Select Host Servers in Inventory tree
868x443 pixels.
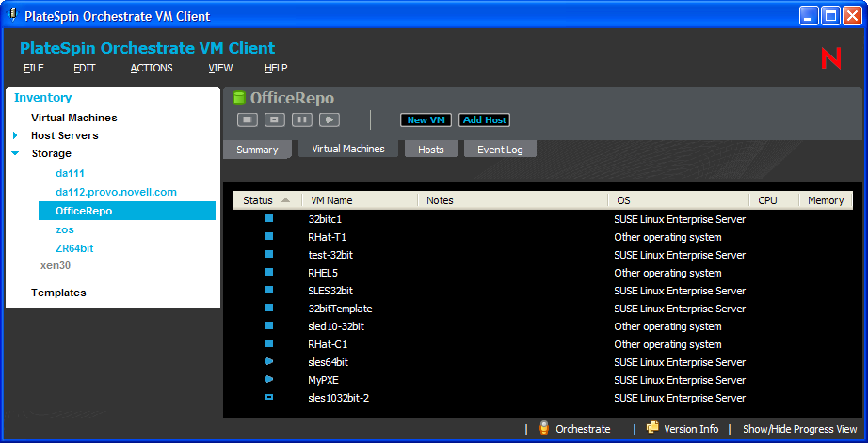click(x=65, y=135)
